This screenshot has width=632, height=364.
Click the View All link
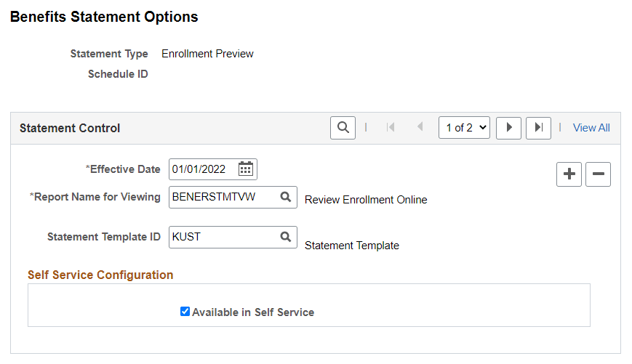click(x=591, y=128)
